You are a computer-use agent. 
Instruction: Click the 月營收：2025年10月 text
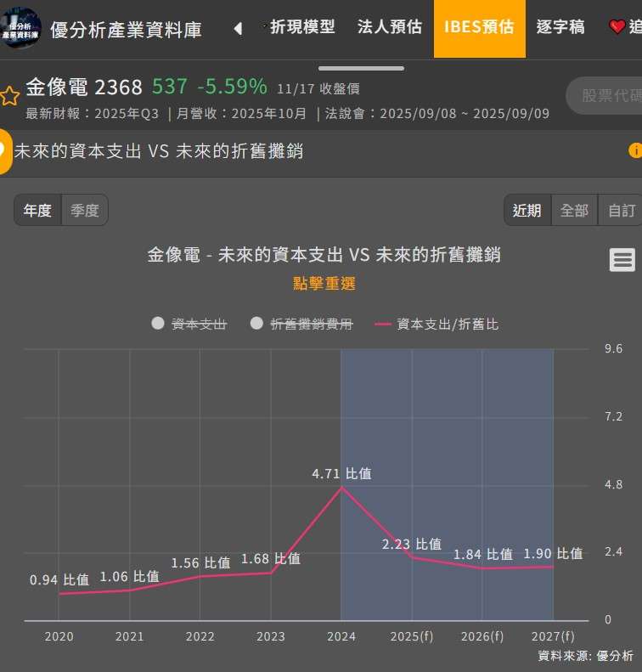241,114
